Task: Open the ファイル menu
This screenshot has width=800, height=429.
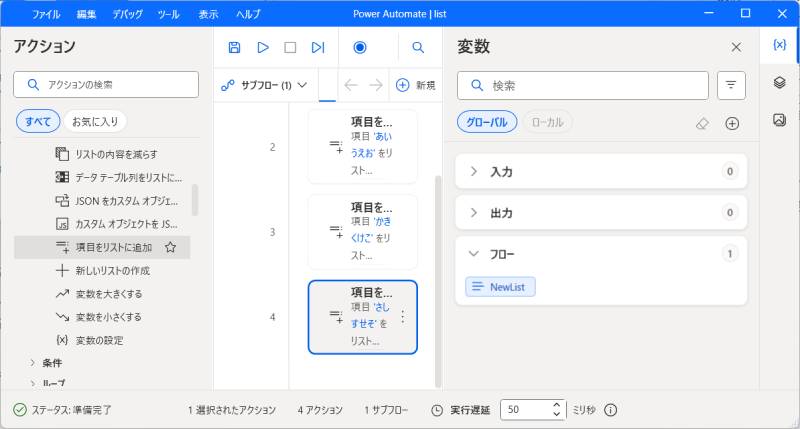Action: point(46,14)
